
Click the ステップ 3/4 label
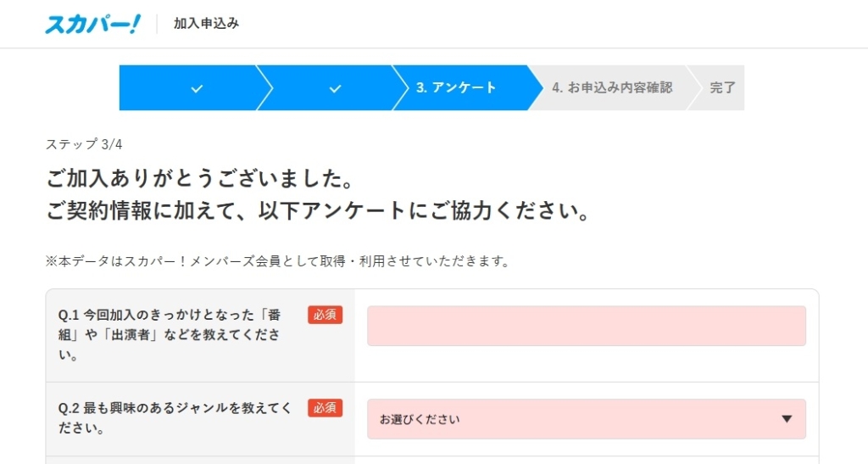click(84, 144)
